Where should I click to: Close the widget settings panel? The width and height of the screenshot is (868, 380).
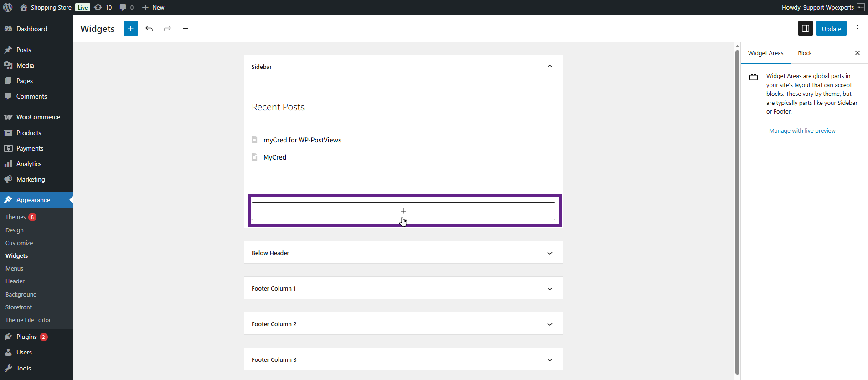pyautogui.click(x=857, y=53)
